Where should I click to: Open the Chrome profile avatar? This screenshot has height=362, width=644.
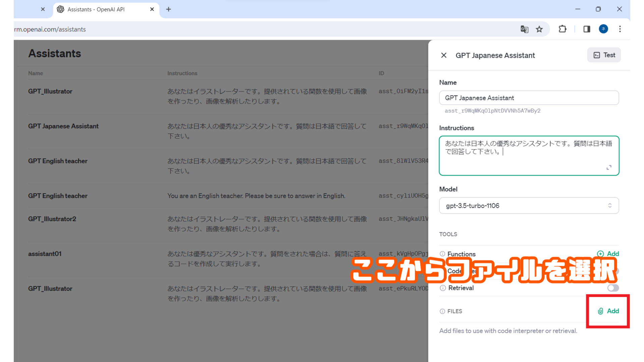[603, 29]
